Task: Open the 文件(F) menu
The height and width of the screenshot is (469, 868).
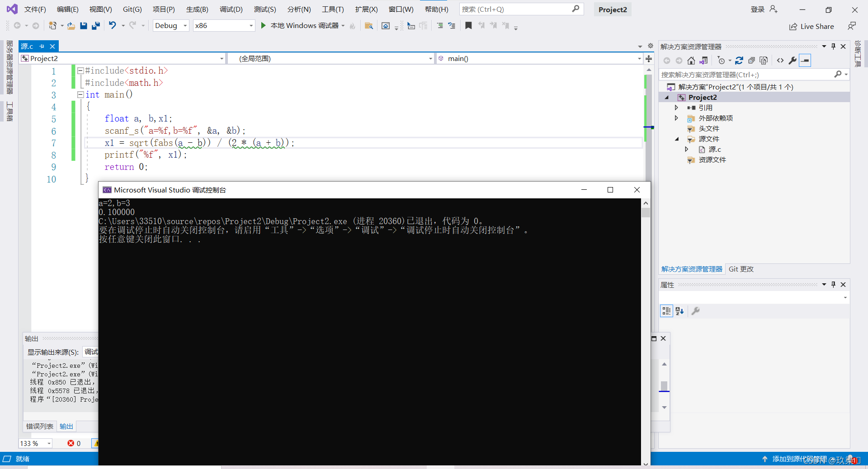Action: [x=35, y=9]
